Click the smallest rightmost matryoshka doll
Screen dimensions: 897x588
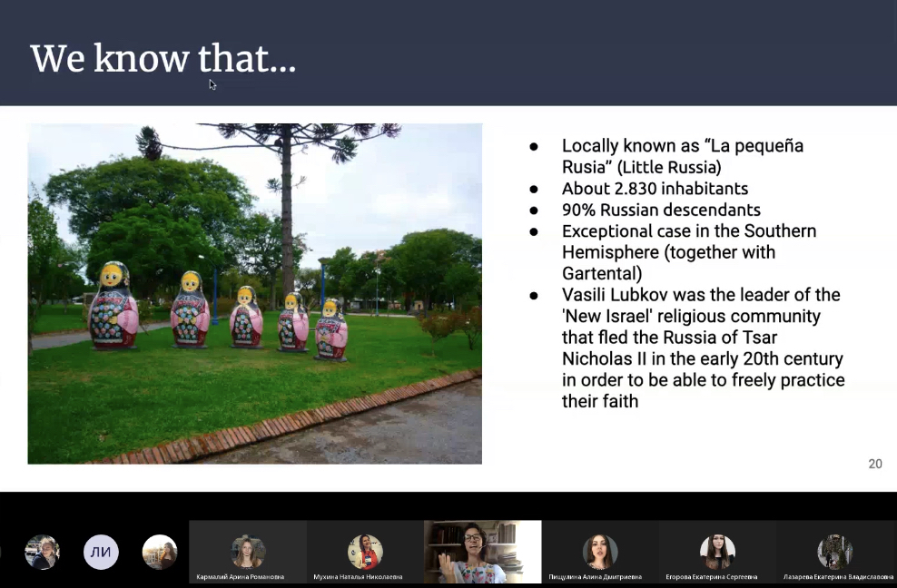click(331, 329)
